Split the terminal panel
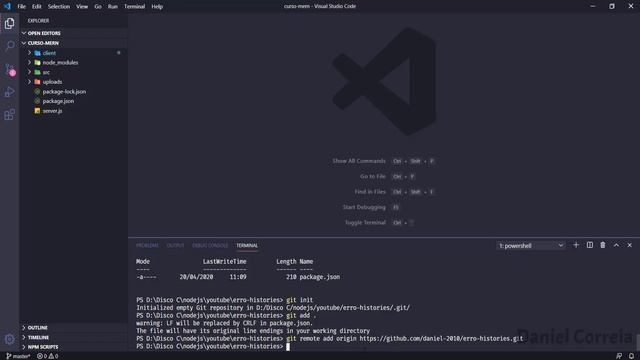The height and width of the screenshot is (360, 640). [x=590, y=245]
